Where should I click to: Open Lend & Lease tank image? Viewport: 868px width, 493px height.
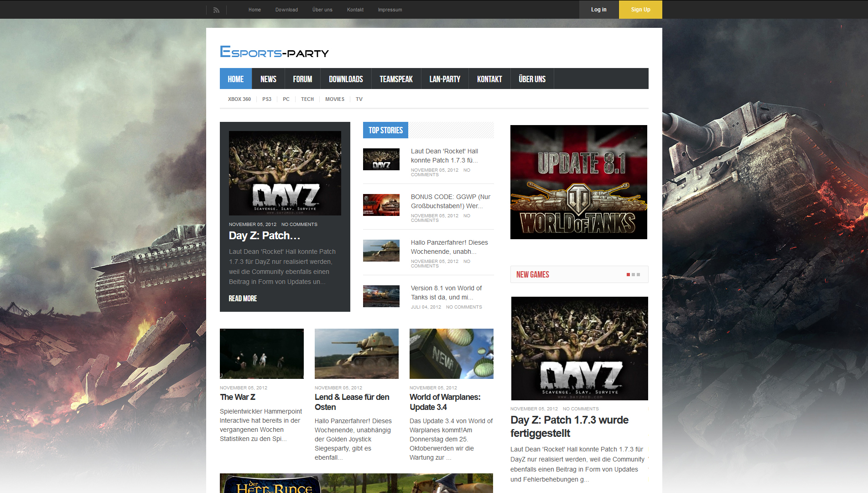coord(357,354)
